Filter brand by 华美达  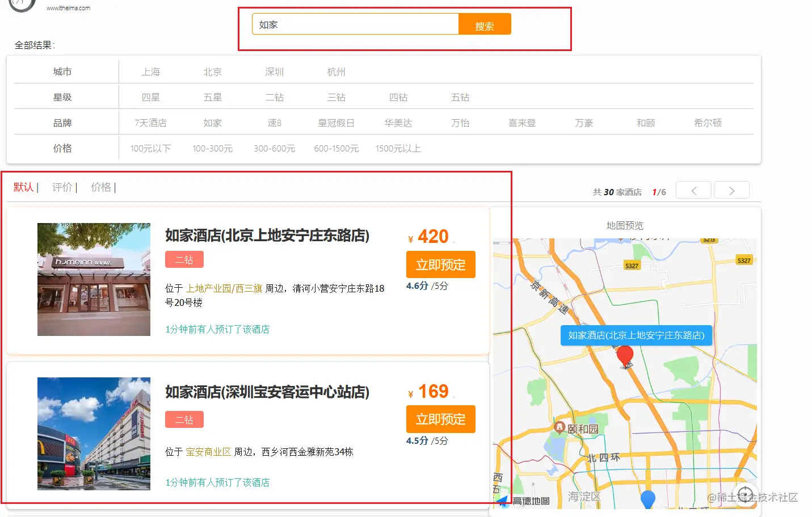coord(398,123)
